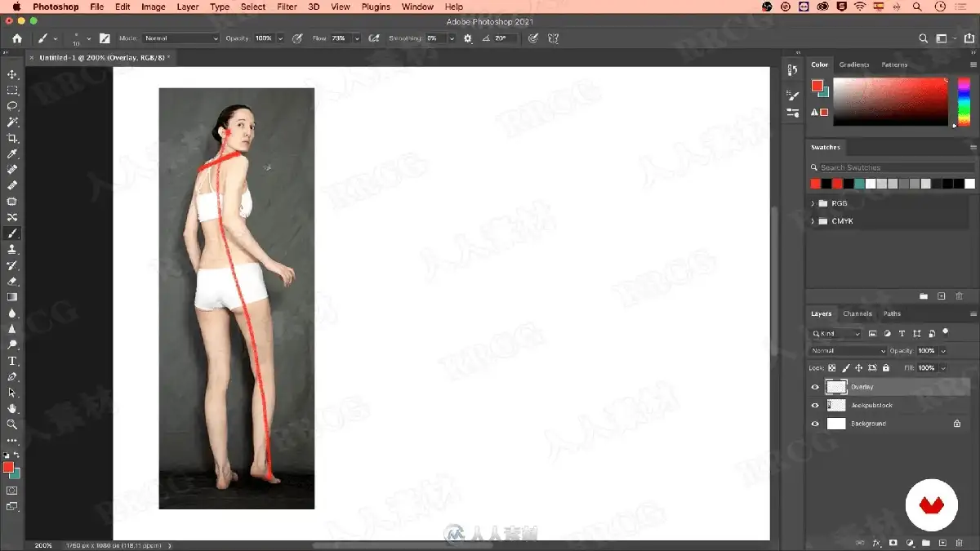Select the Blur tool
This screenshot has height=551, width=980.
pos(12,313)
